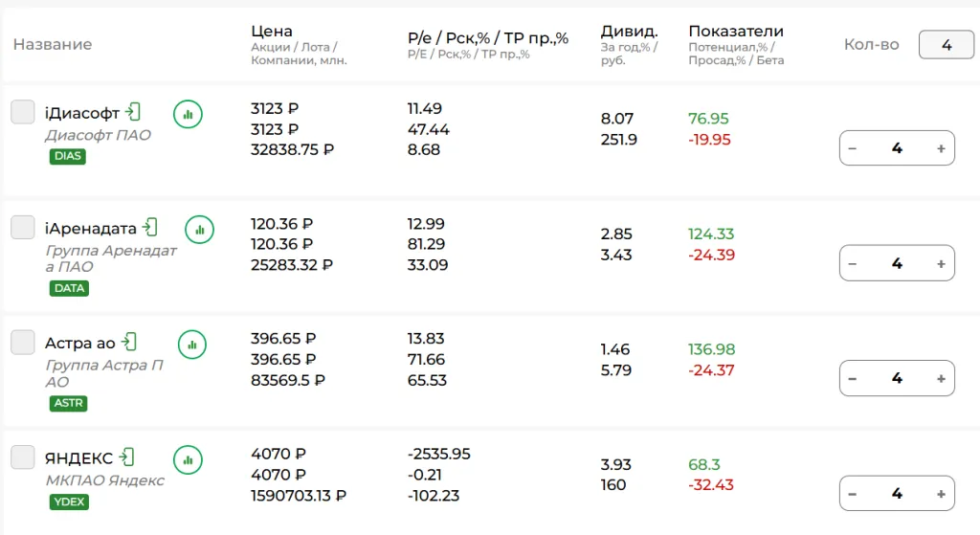This screenshot has width=980, height=535.
Task: Increase quantity for iДиасофт with plus
Action: 941,148
